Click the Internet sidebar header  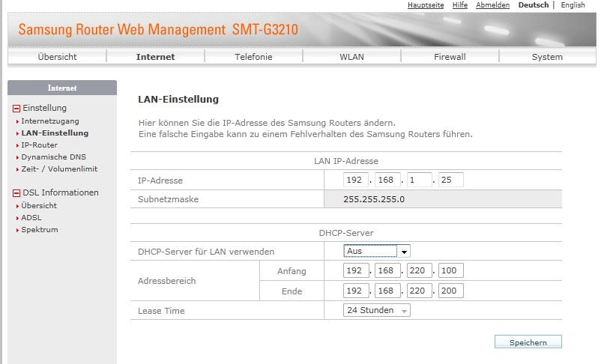coord(62,88)
